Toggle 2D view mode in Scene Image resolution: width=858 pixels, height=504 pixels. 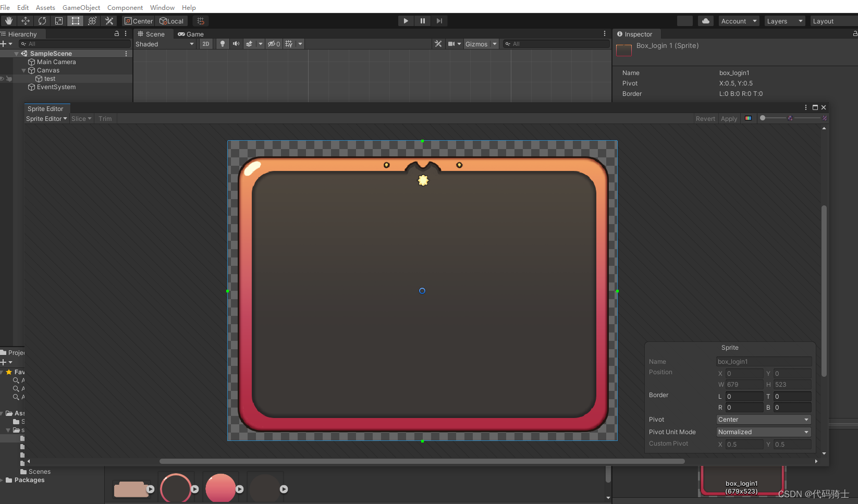[206, 44]
